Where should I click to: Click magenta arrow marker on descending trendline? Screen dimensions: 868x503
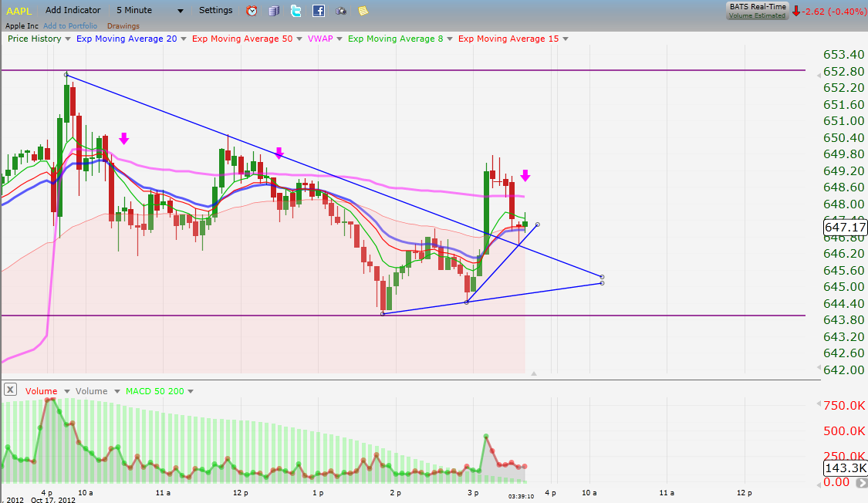(x=279, y=154)
